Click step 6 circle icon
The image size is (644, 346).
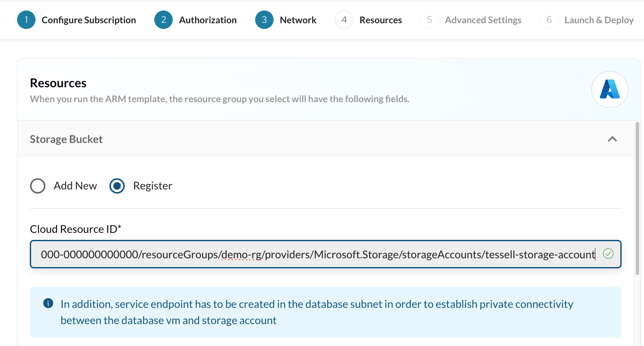[549, 20]
